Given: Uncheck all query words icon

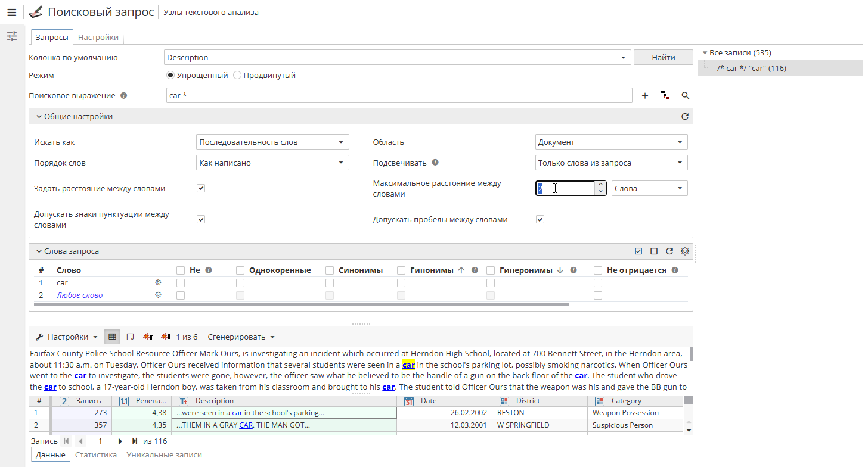Looking at the screenshot, I should click(654, 251).
